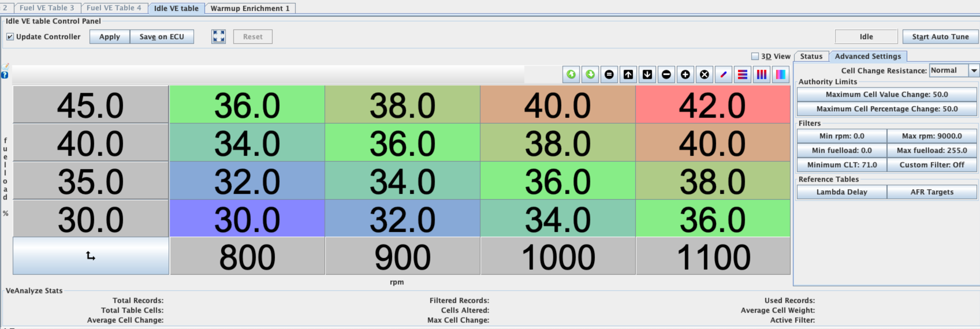Screen dimensions: 980x329
Task: Uncheck the Update Controller checkbox
Action: (10, 37)
